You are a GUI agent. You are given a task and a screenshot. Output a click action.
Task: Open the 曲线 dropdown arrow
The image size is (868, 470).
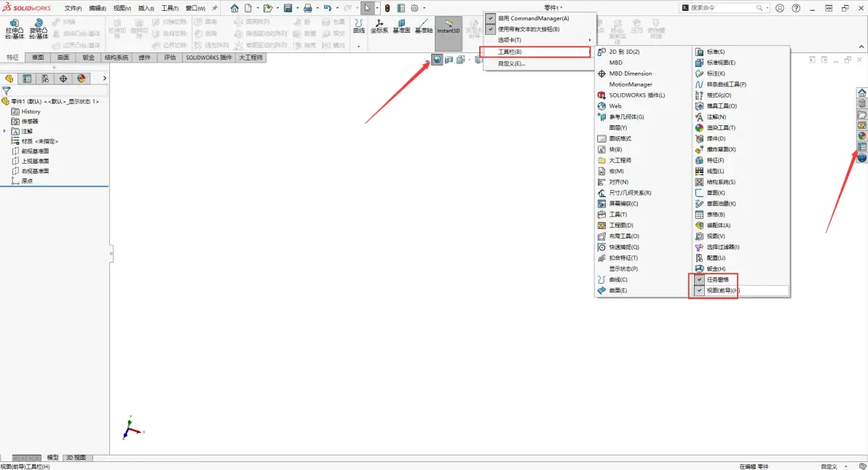[x=358, y=46]
